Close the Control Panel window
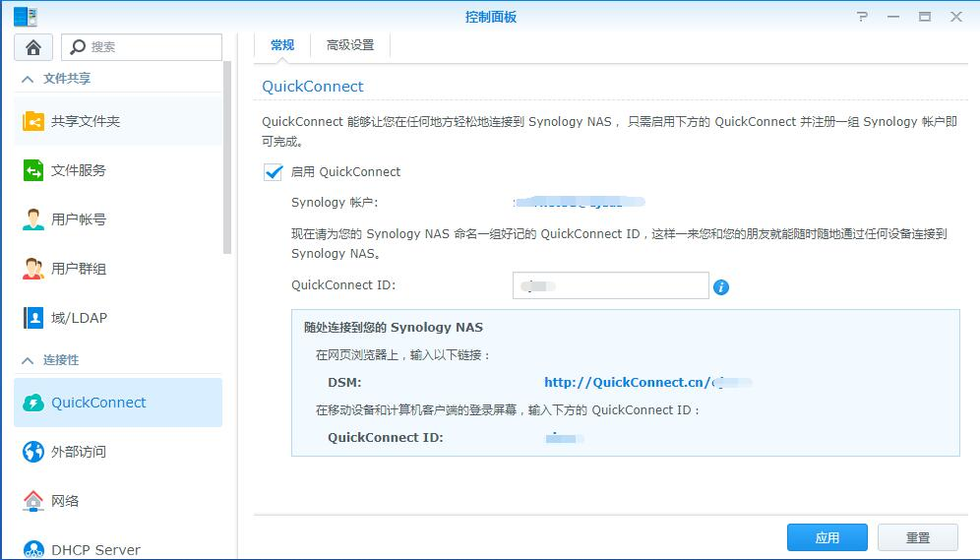This screenshot has width=980, height=560. [956, 17]
